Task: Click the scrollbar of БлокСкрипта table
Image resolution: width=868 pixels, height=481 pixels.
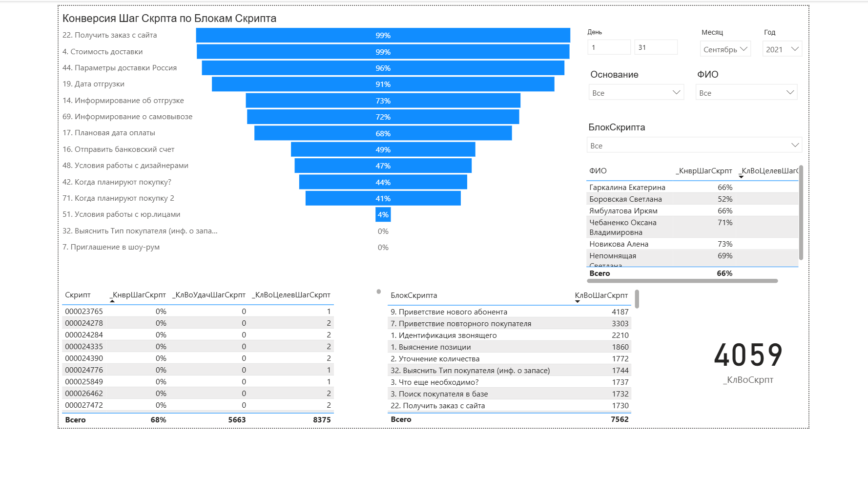Action: 637,299
